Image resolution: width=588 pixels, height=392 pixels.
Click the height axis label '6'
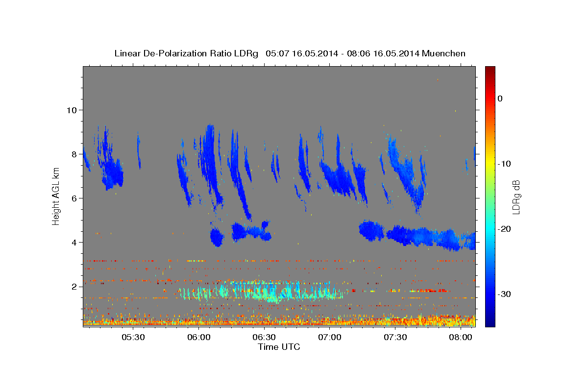(74, 198)
